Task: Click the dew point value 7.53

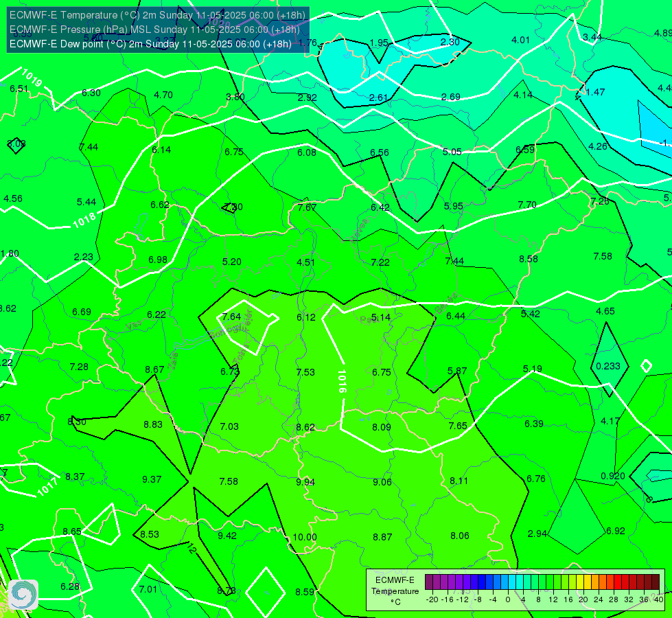Action: (305, 371)
